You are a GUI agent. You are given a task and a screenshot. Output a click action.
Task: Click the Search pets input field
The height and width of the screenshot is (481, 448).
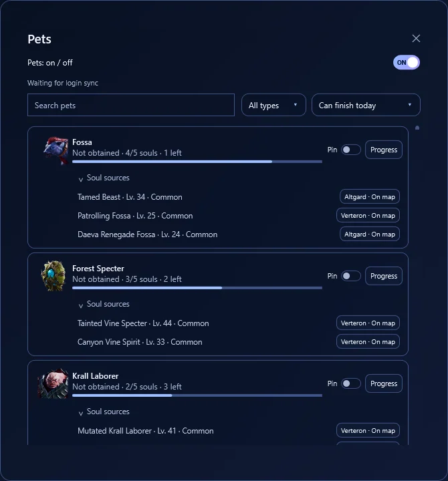click(x=131, y=106)
